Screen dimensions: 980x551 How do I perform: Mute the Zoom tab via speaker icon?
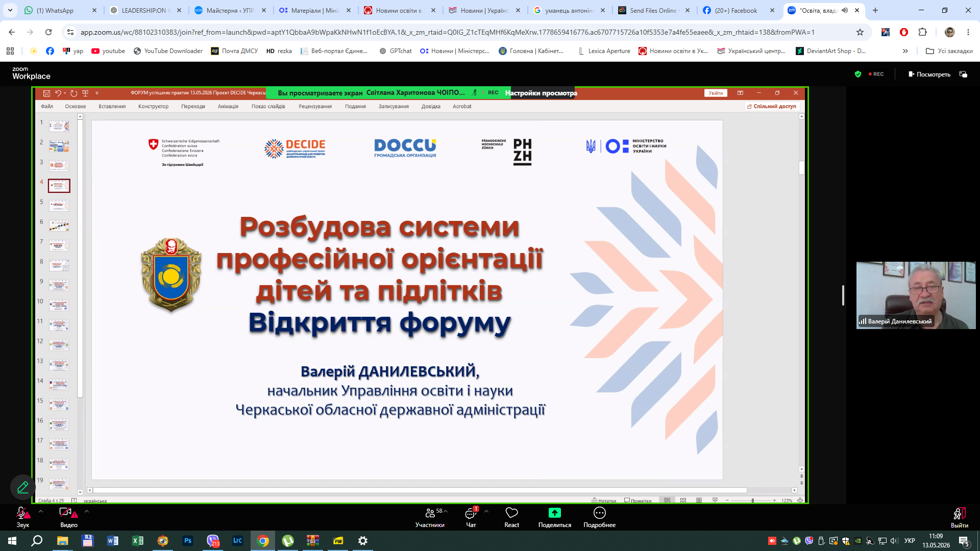[x=845, y=10]
